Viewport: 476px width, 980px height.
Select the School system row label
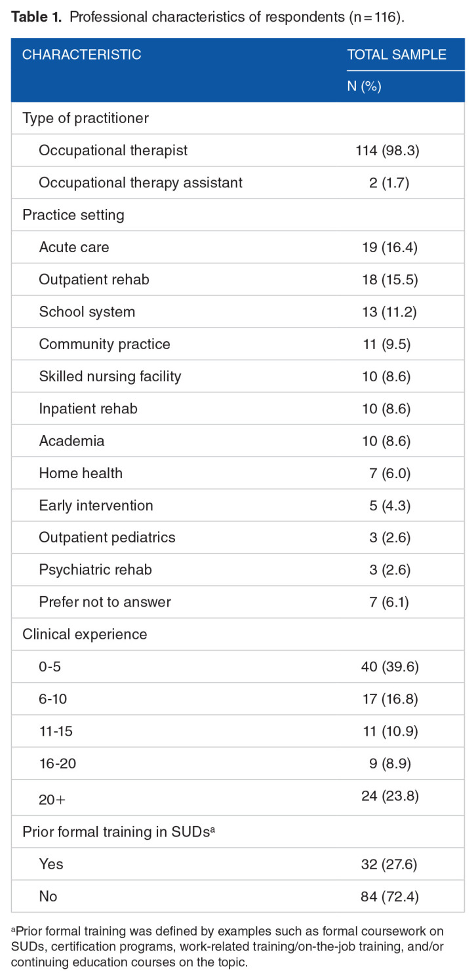click(87, 311)
